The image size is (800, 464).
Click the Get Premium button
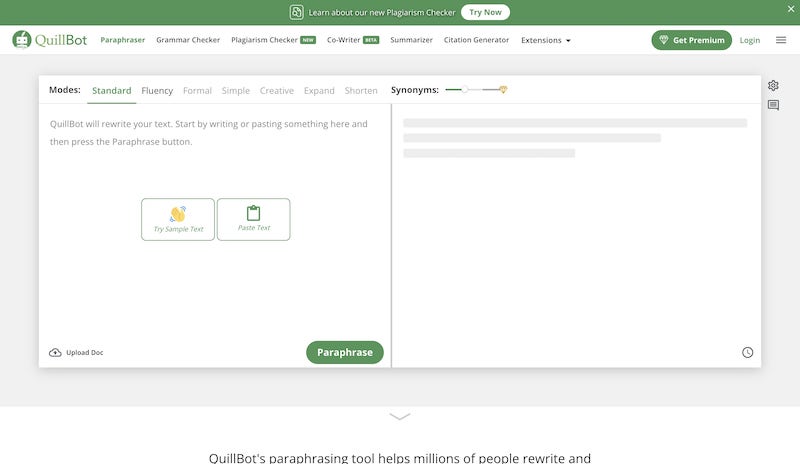click(x=691, y=40)
